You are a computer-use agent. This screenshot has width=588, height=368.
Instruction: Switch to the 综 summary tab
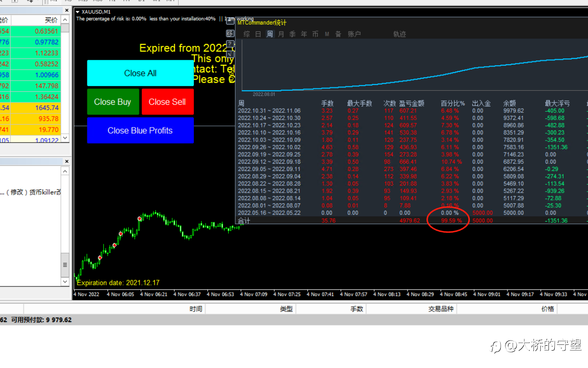pyautogui.click(x=246, y=34)
